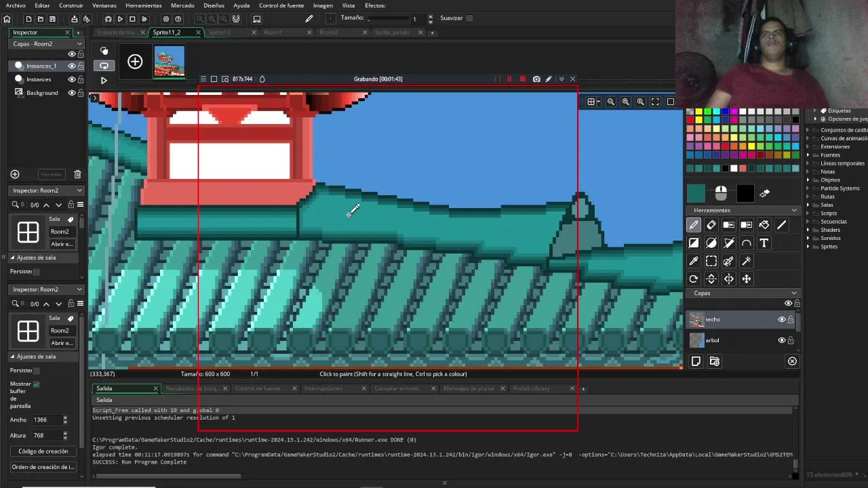The height and width of the screenshot is (488, 868).
Task: Hide the Background room layer
Action: 71,93
